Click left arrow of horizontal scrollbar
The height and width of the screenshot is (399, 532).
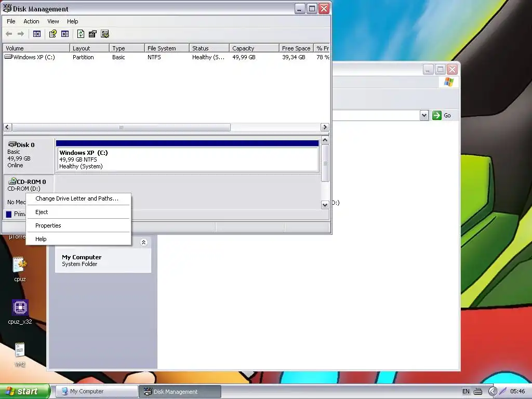[7, 127]
